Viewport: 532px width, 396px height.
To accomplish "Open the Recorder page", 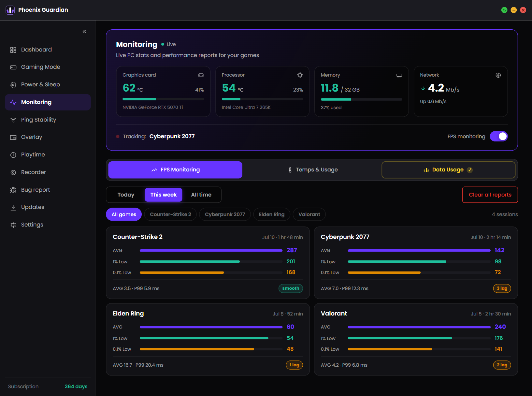I will click(x=48, y=172).
